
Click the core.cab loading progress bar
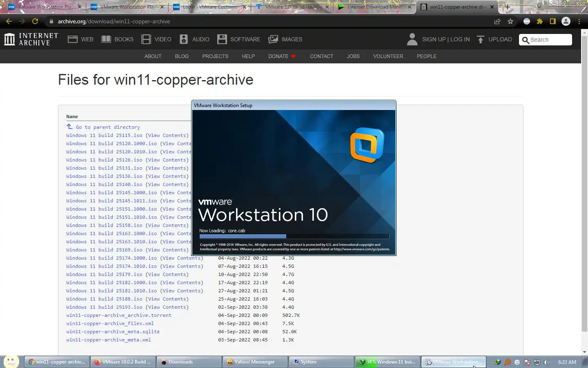[x=294, y=236]
